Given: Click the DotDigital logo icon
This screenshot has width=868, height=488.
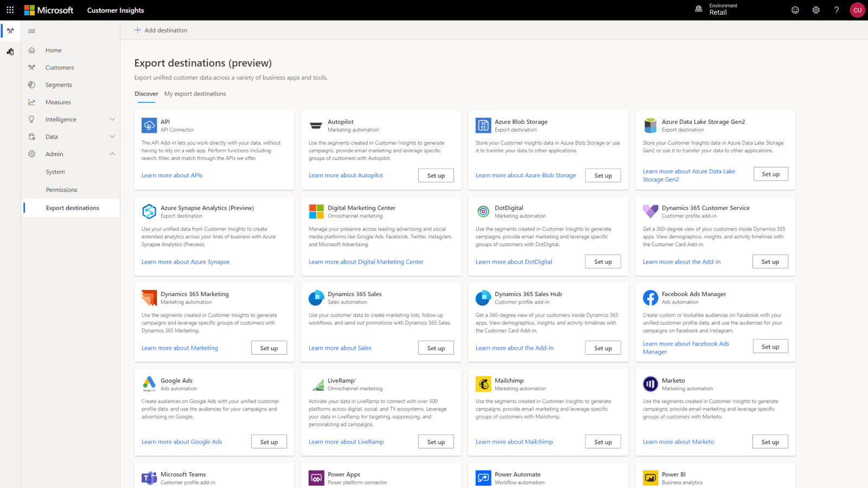Looking at the screenshot, I should click(483, 211).
